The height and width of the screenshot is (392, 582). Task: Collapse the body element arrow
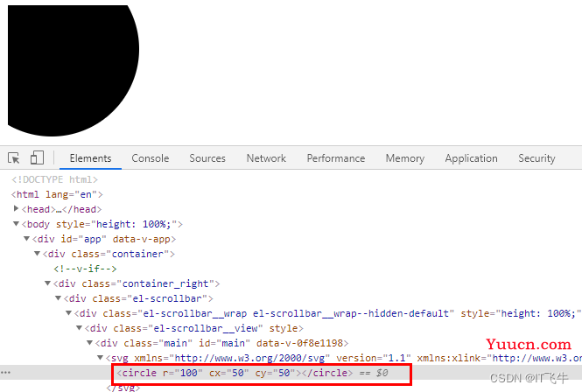[16, 224]
